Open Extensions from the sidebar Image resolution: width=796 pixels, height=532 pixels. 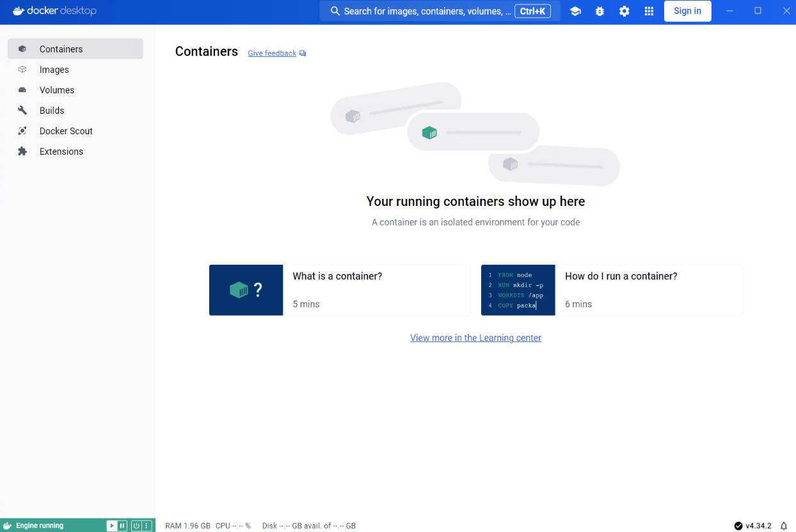[x=61, y=152]
